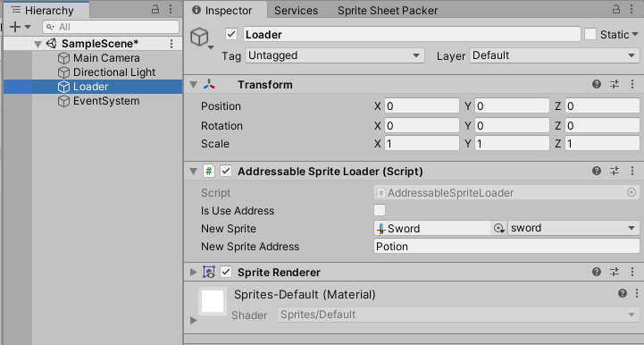The image size is (644, 345).
Task: Open the New Sprite asset picker
Action: (x=499, y=228)
